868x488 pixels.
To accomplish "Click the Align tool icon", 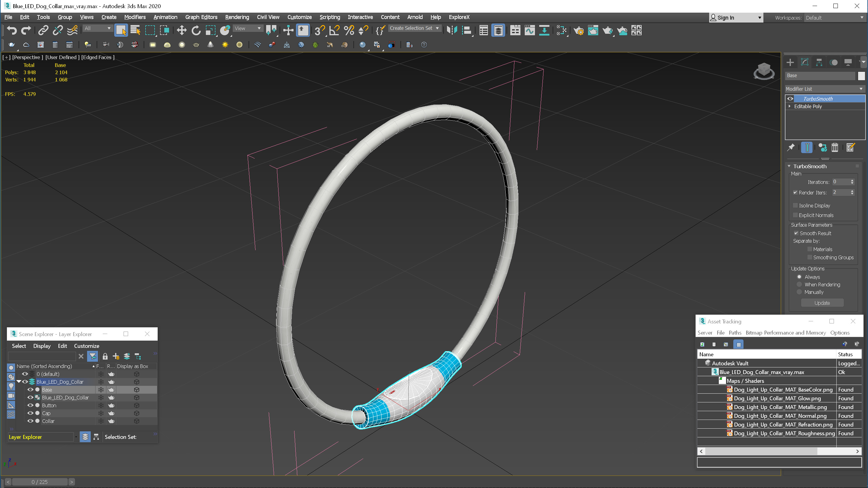I will point(466,31).
